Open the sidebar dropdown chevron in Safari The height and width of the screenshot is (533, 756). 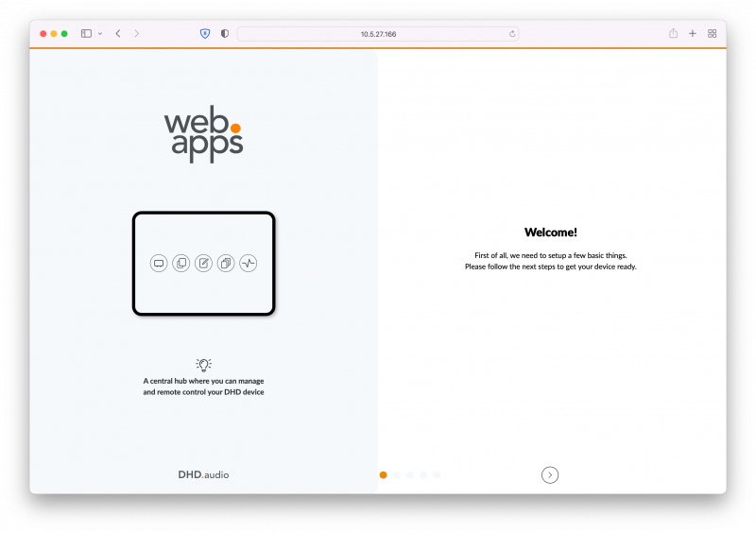100,34
